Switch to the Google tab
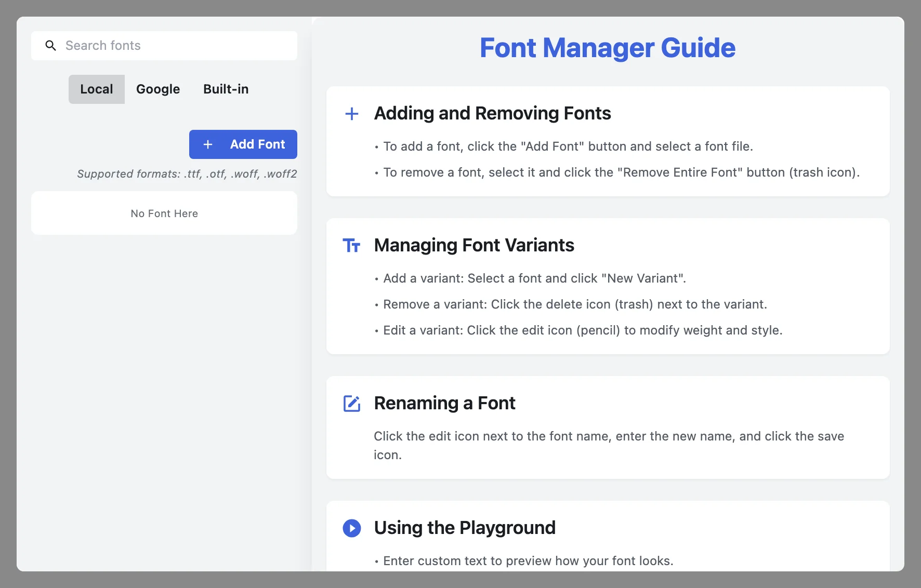This screenshot has height=588, width=921. pyautogui.click(x=158, y=89)
